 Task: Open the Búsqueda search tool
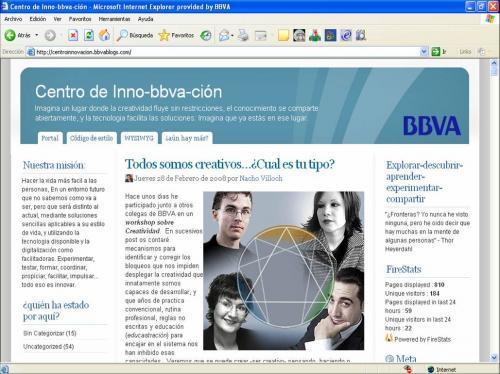pos(135,35)
